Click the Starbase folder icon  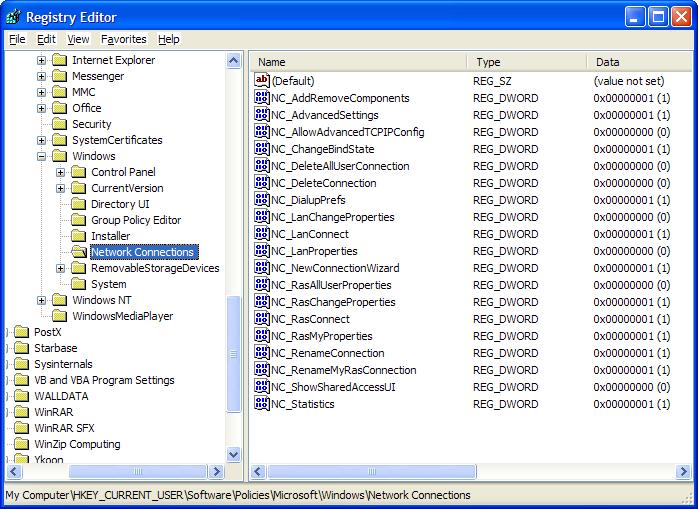click(21, 348)
